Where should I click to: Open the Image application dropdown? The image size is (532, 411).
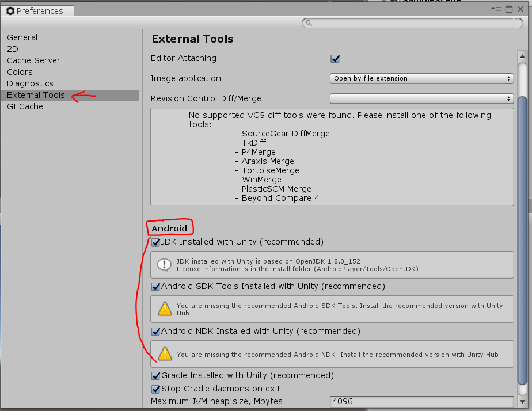point(421,78)
